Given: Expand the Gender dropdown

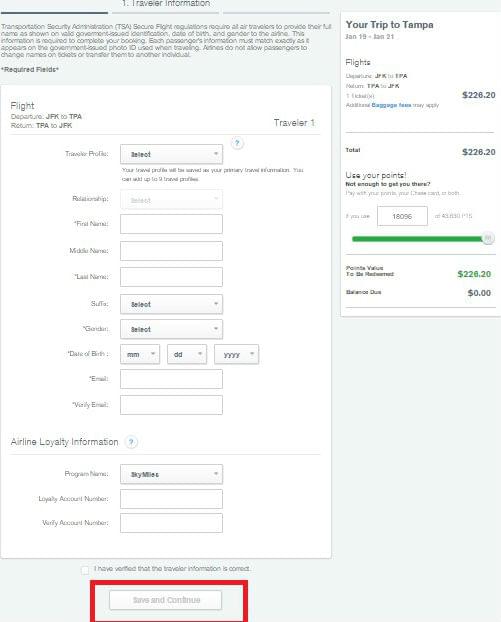Looking at the screenshot, I should (171, 329).
